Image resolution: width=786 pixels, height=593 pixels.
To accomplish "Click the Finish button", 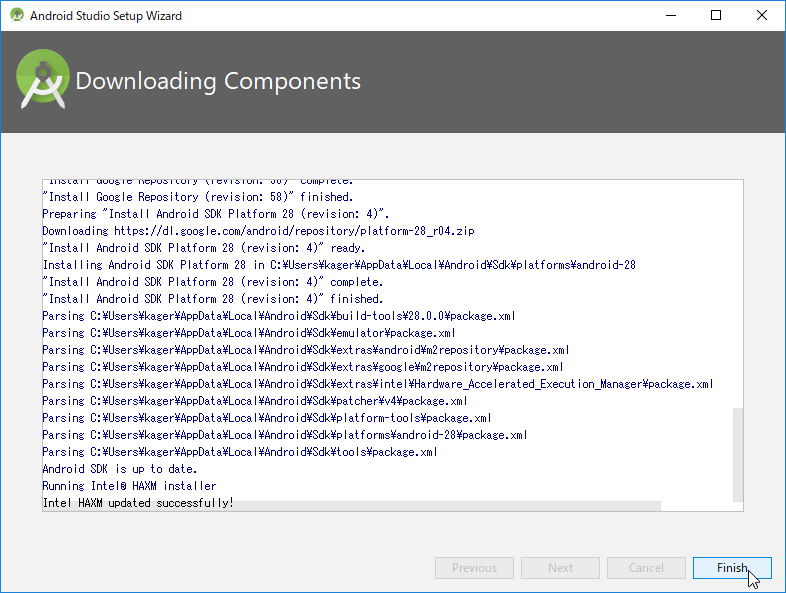I will point(732,568).
